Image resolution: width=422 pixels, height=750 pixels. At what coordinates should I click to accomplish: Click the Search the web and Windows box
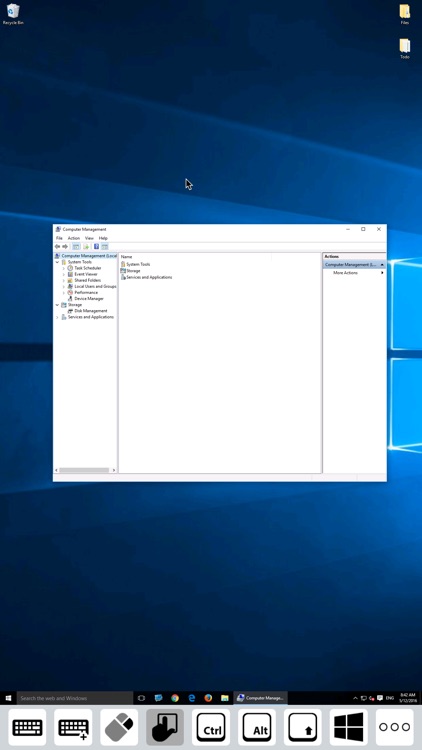coord(75,698)
